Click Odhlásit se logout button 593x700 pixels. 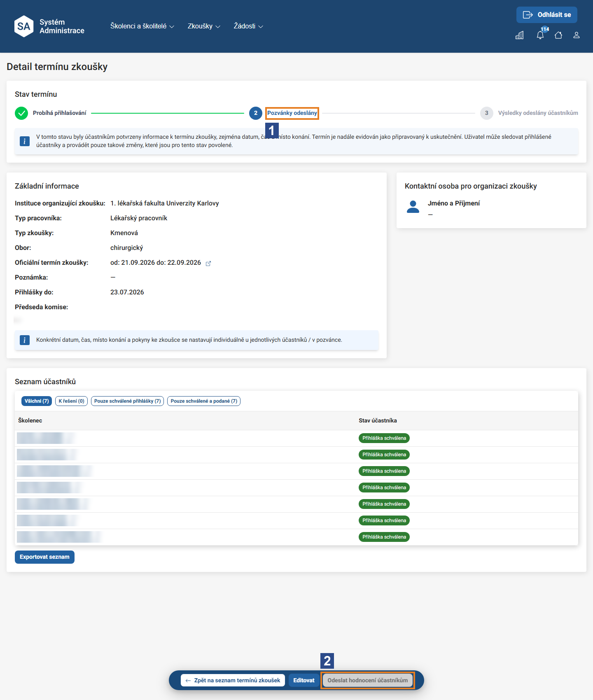547,15
